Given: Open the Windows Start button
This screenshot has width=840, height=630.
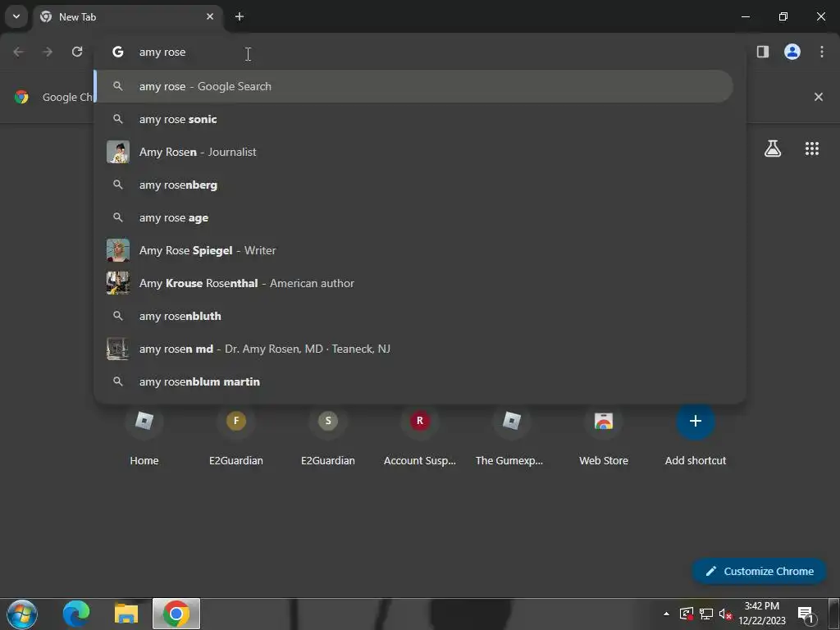Looking at the screenshot, I should [22, 614].
